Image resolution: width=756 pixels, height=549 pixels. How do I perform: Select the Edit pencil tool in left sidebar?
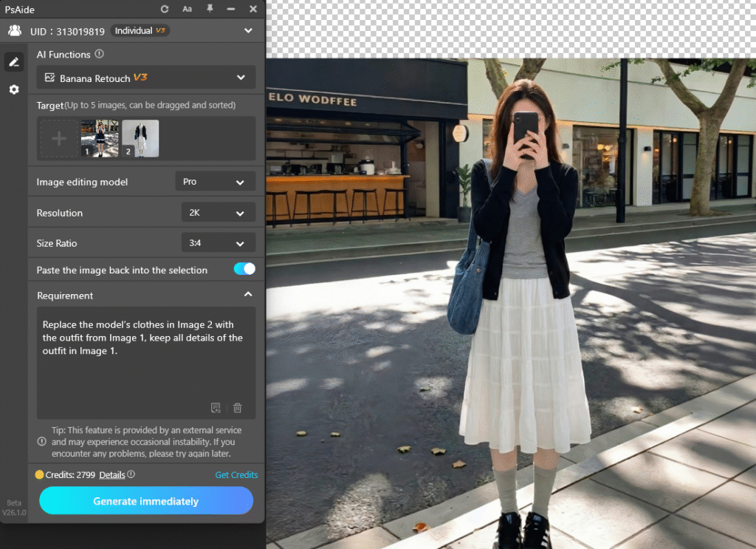pyautogui.click(x=13, y=61)
